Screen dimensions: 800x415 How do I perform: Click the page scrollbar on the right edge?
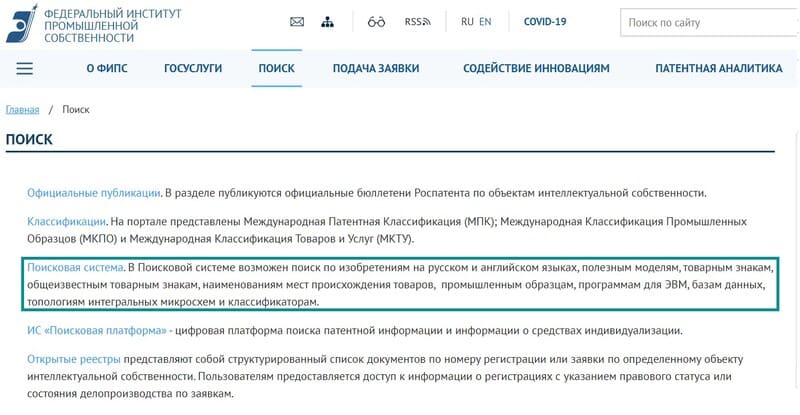(797, 260)
